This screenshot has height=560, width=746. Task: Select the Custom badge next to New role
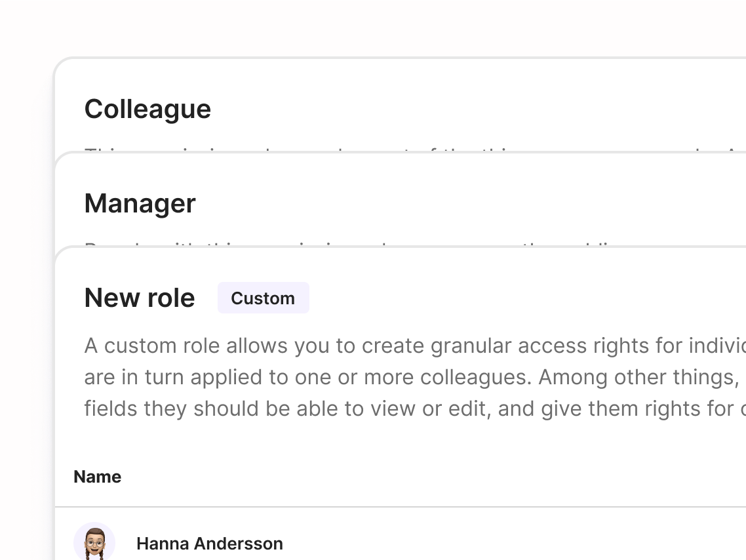263,298
